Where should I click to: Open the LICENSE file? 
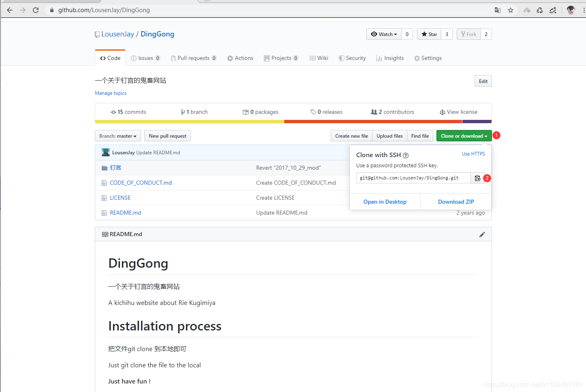[x=120, y=198]
